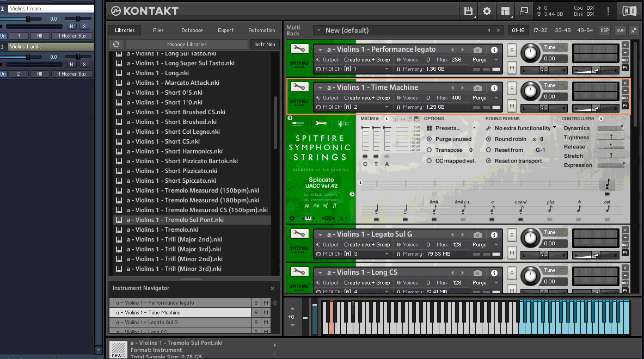The image size is (644, 359).
Task: Adjust the Dynamics controller slider
Action: 610,128
